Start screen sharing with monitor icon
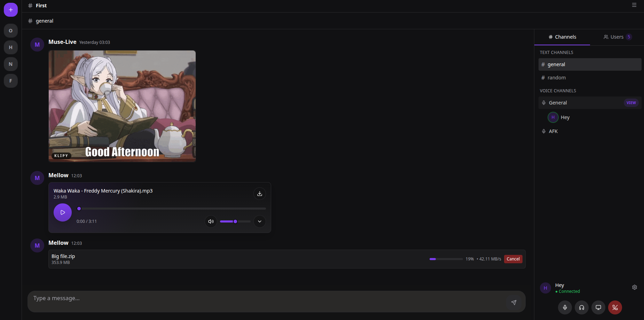This screenshot has width=644, height=320. (598, 307)
